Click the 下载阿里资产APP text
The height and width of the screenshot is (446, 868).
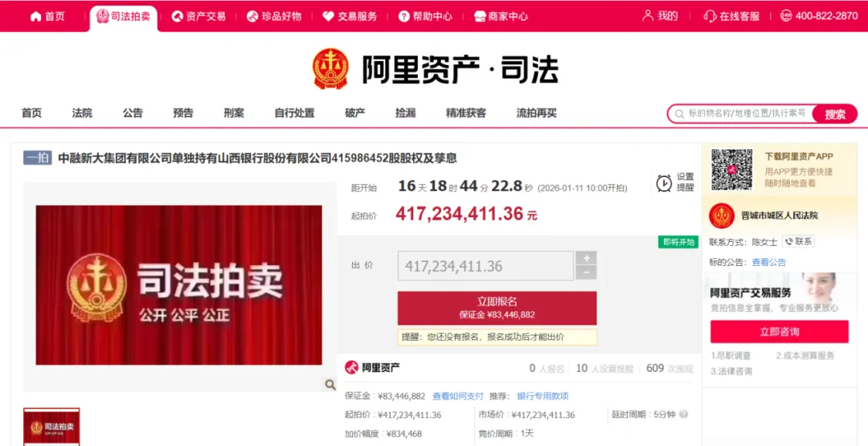799,157
